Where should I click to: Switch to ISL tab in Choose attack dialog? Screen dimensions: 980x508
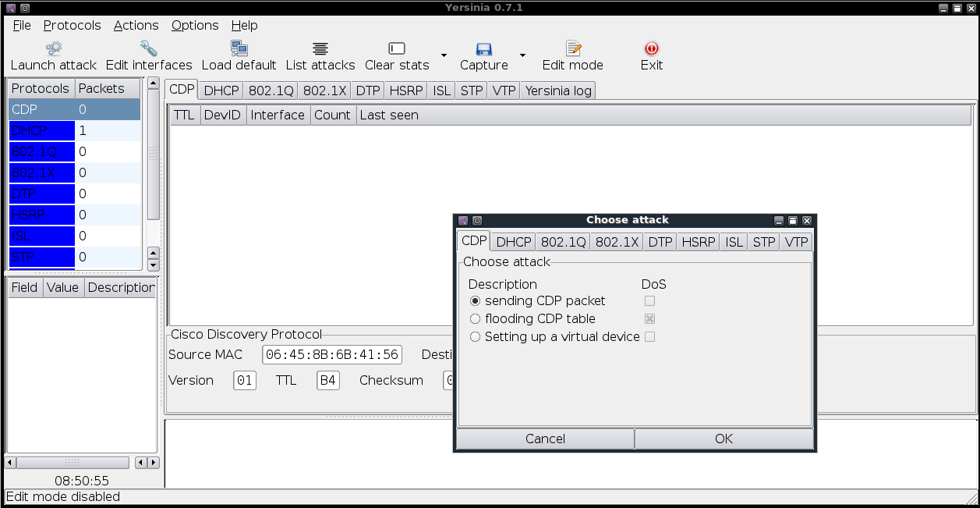coord(734,242)
